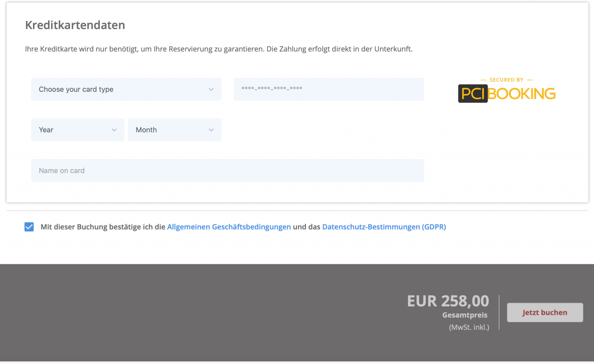Click the chevron arrow in card type selector

[x=211, y=89]
